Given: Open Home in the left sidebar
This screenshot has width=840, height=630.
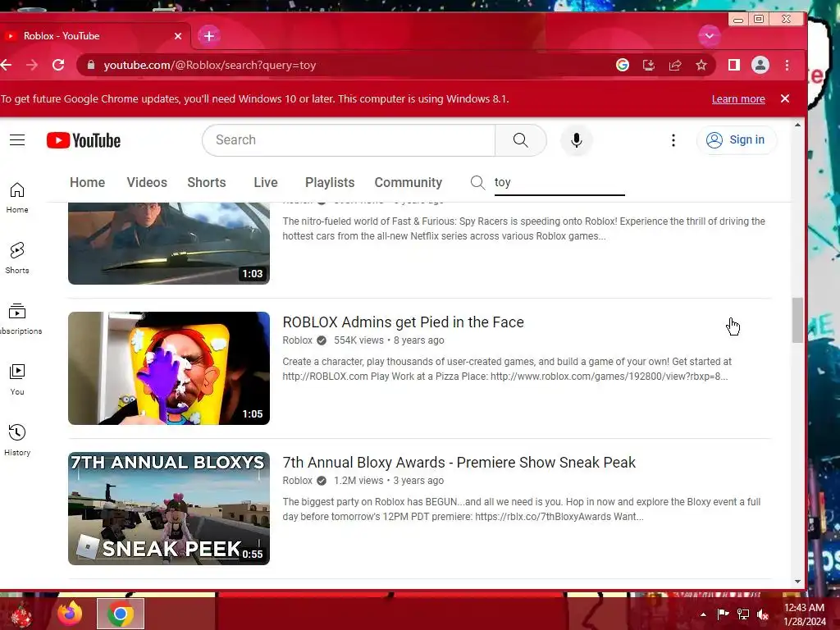Looking at the screenshot, I should coord(17,198).
